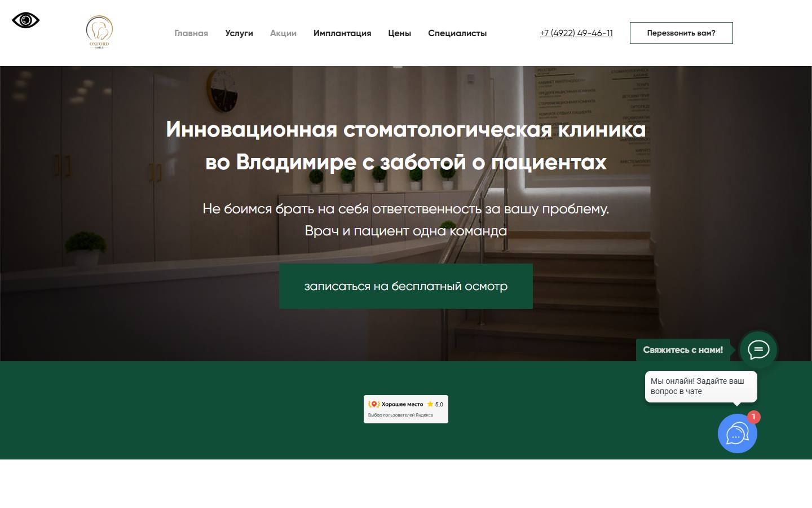812x508 pixels.
Task: Click the red notification badge on chat
Action: pos(753,417)
